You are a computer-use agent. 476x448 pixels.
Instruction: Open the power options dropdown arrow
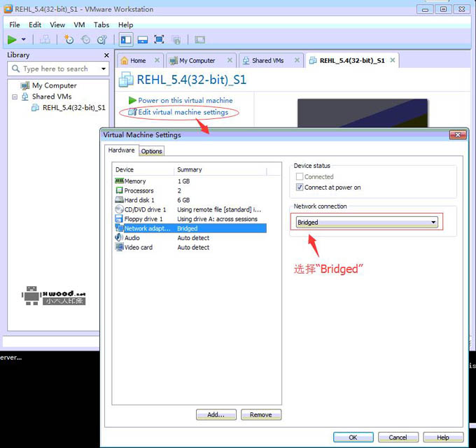pyautogui.click(x=23, y=39)
